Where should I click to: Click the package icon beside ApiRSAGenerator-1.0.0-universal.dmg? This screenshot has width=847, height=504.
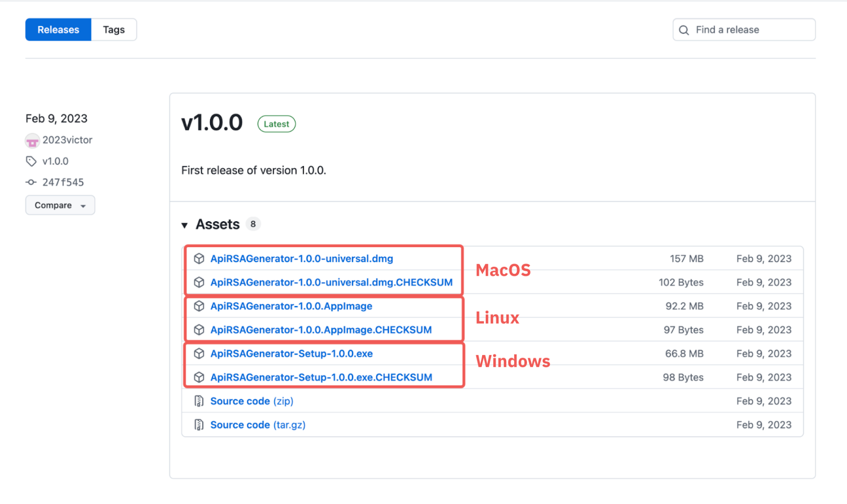tap(199, 258)
